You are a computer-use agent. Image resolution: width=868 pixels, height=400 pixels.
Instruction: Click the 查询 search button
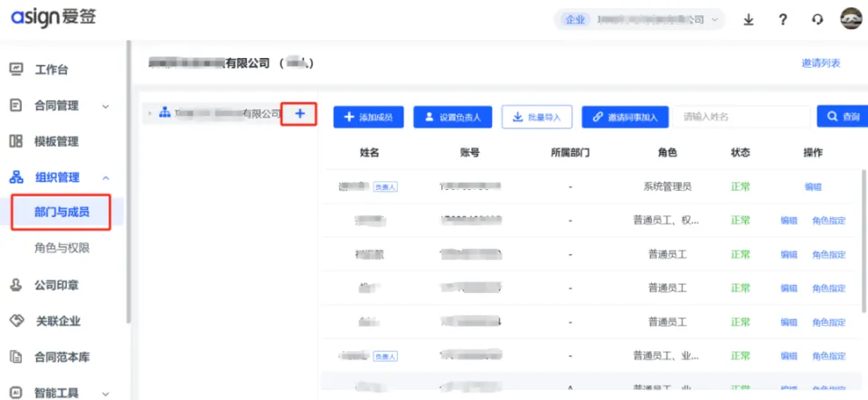(x=841, y=117)
